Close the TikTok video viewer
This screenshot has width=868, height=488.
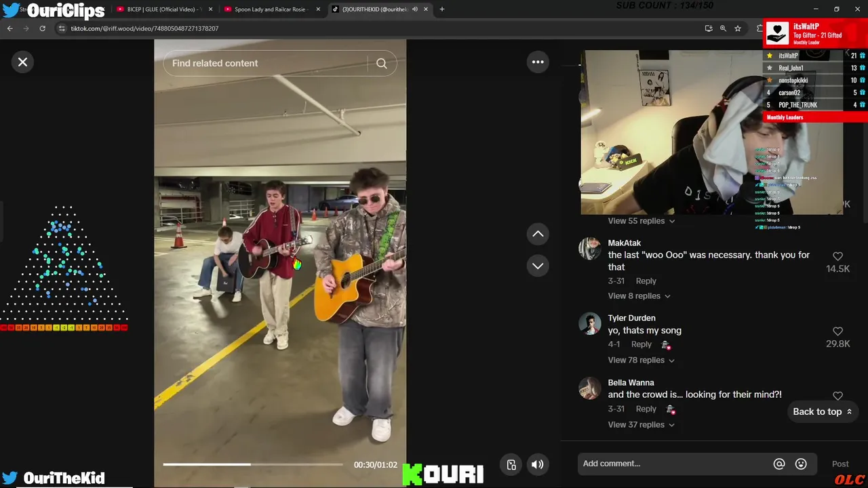(22, 62)
